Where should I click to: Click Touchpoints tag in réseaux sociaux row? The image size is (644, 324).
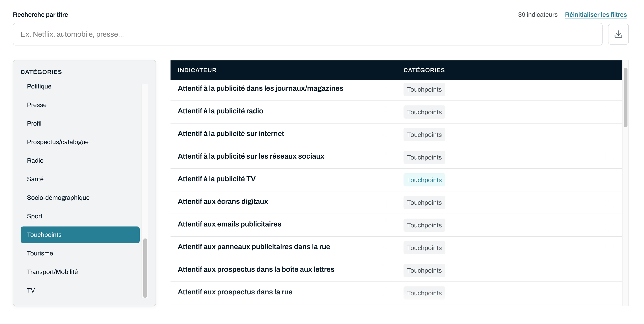424,157
